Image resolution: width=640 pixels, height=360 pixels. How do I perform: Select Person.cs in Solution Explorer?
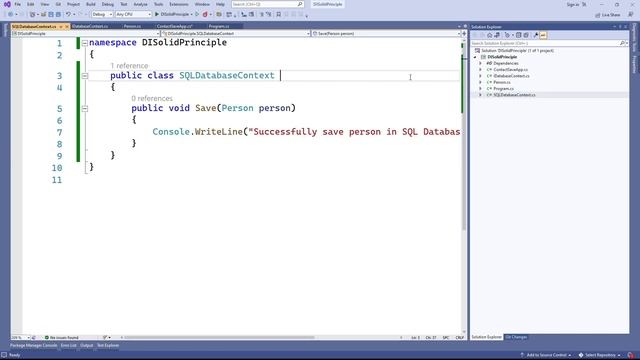point(502,82)
